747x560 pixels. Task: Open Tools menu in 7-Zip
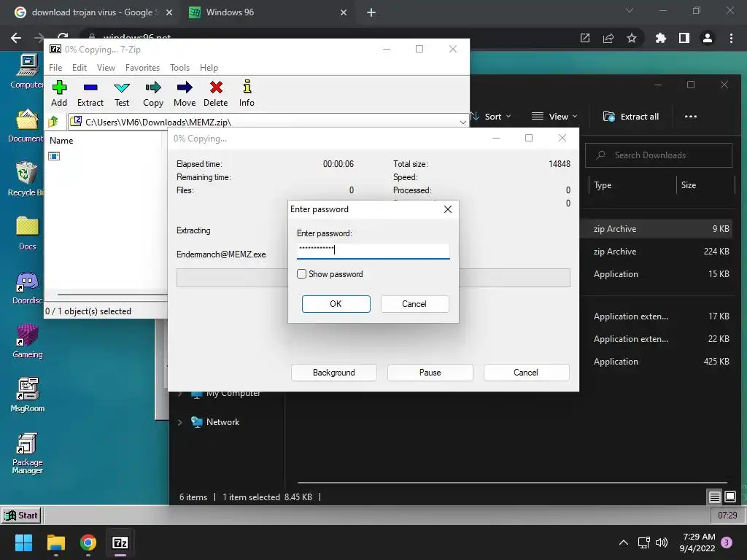coord(179,68)
